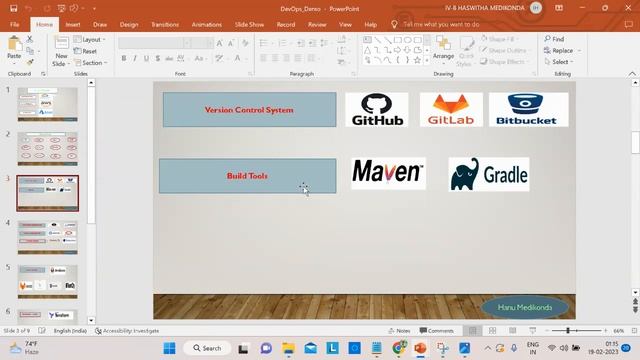The width and height of the screenshot is (640, 360).
Task: Collapse the ribbon with the chevron
Action: (x=632, y=74)
